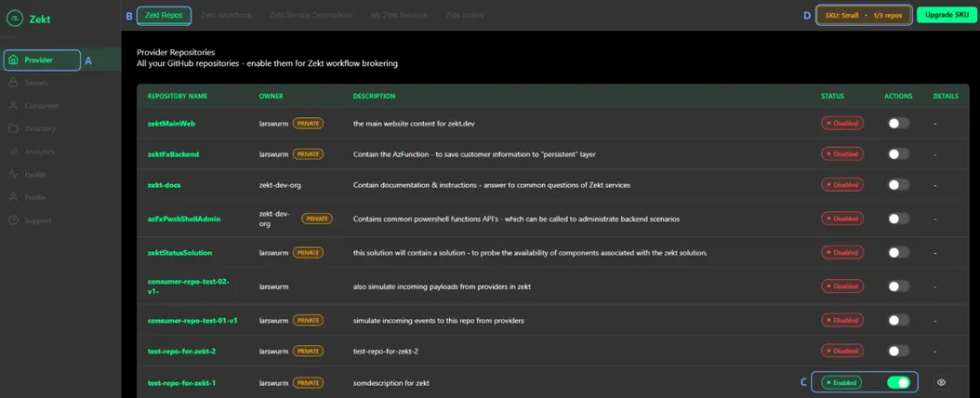Image resolution: width=980 pixels, height=398 pixels.
Task: Click the Zekt logo icon
Action: coord(14,19)
